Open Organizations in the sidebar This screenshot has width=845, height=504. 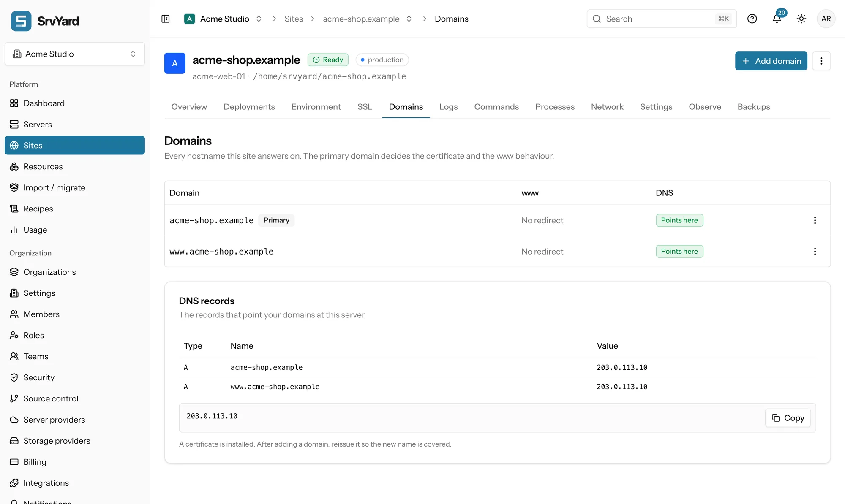click(x=75, y=272)
